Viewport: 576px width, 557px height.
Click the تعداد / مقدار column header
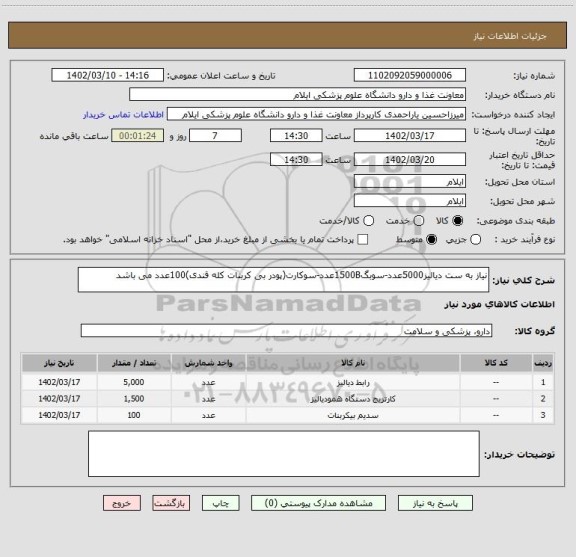[x=134, y=363]
